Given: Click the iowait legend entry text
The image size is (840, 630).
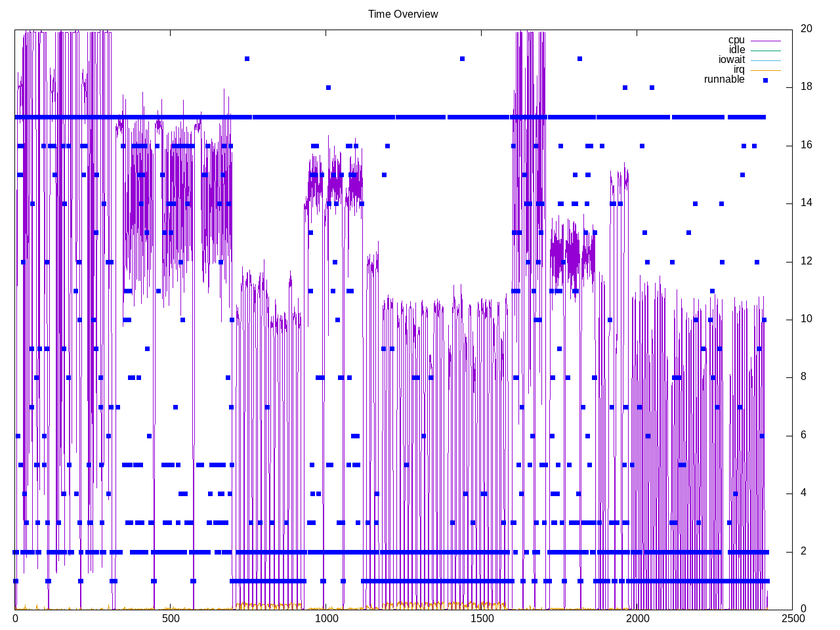Looking at the screenshot, I should pos(731,60).
